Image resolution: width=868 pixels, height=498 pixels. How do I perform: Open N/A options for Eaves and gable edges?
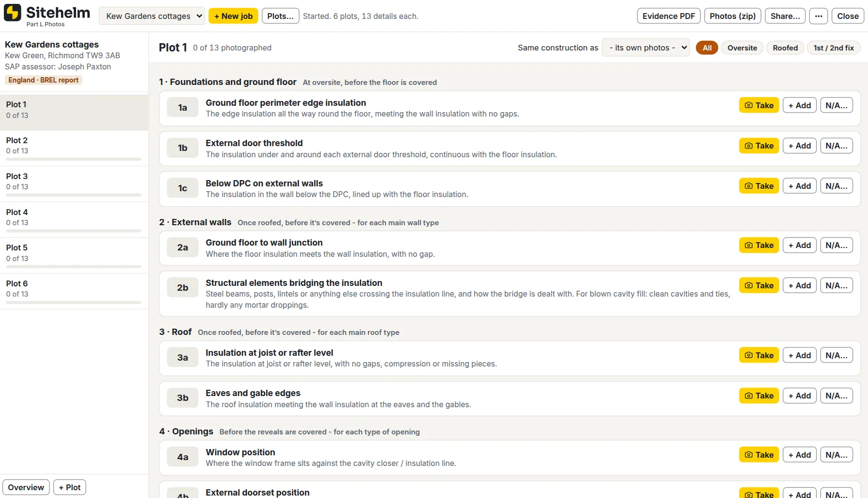click(x=836, y=396)
